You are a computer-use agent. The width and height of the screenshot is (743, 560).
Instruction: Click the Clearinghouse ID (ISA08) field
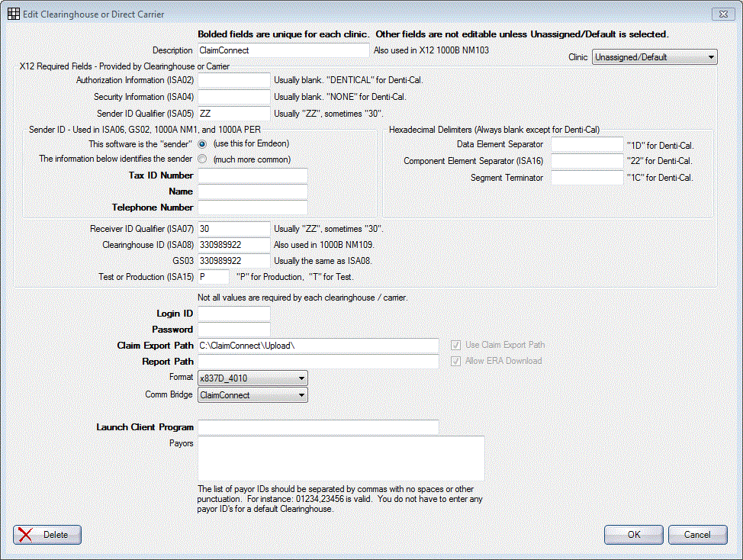(x=234, y=245)
